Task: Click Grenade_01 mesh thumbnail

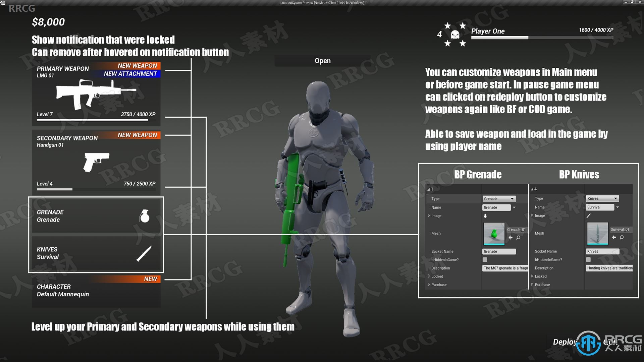Action: point(494,233)
